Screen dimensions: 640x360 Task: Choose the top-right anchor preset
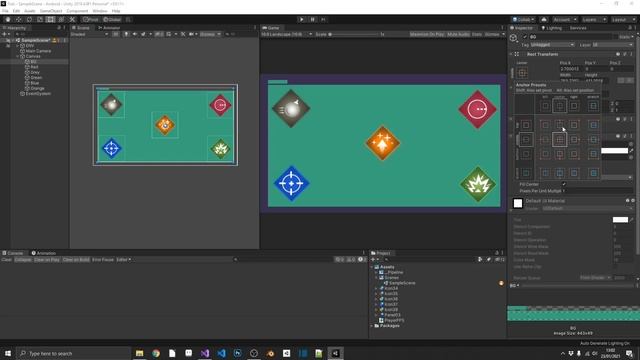pyautogui.click(x=574, y=125)
